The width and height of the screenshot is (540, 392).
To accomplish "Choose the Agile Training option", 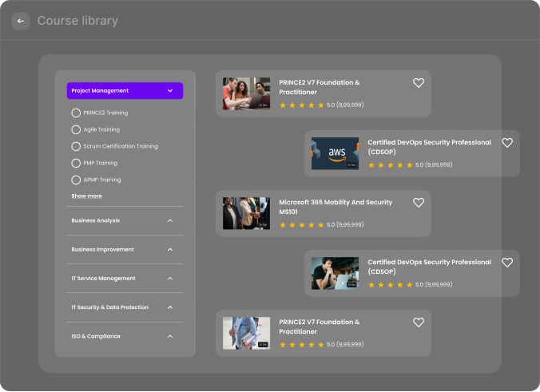I will point(76,129).
